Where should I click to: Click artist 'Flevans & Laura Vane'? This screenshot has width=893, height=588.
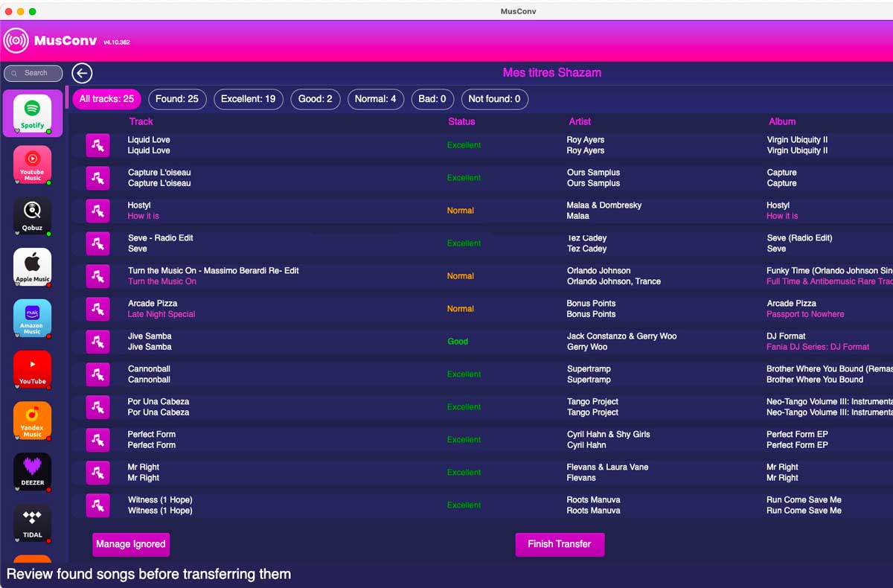(x=607, y=467)
